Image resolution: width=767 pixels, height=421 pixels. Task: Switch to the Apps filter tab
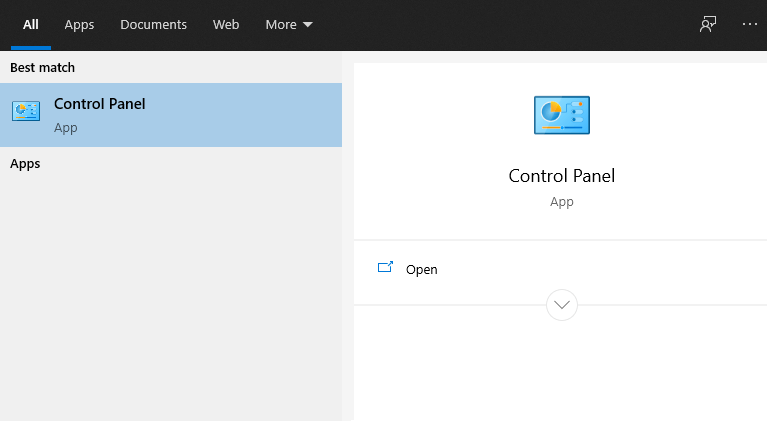click(79, 24)
